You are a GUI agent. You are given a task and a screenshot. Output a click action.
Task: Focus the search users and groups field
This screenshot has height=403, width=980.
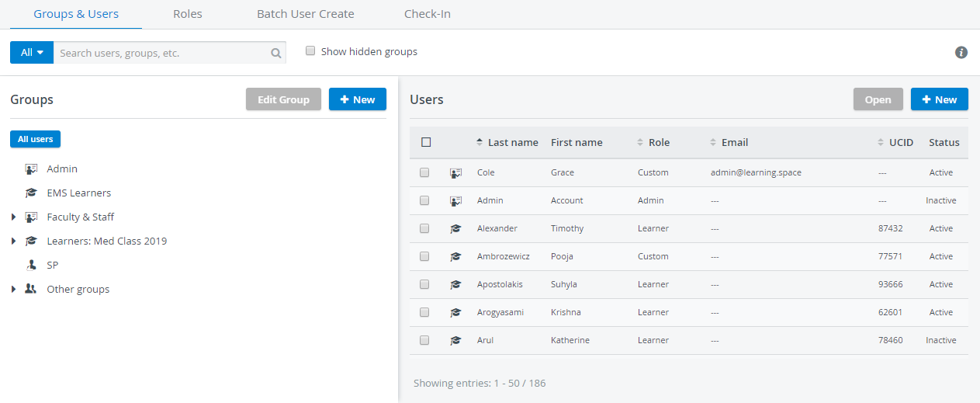coord(161,53)
